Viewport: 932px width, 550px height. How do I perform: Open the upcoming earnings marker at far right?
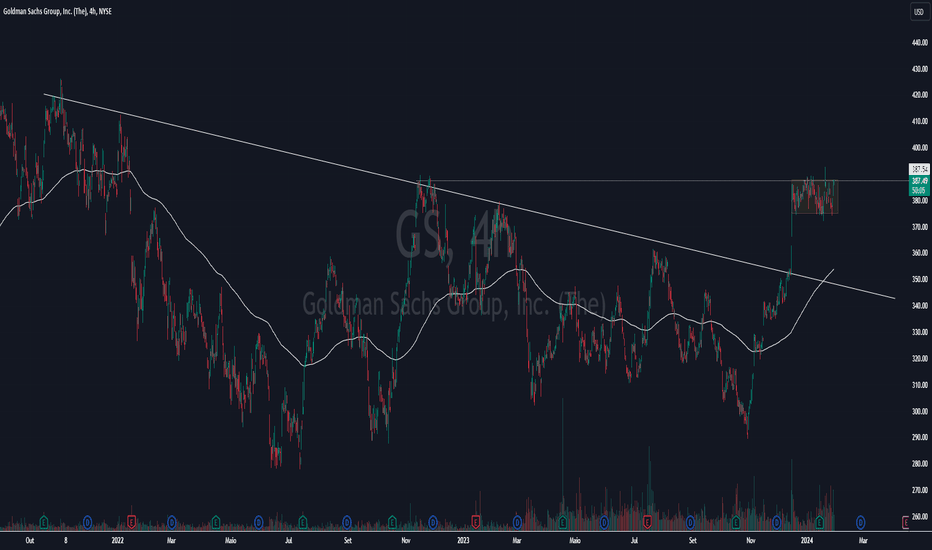(905, 521)
